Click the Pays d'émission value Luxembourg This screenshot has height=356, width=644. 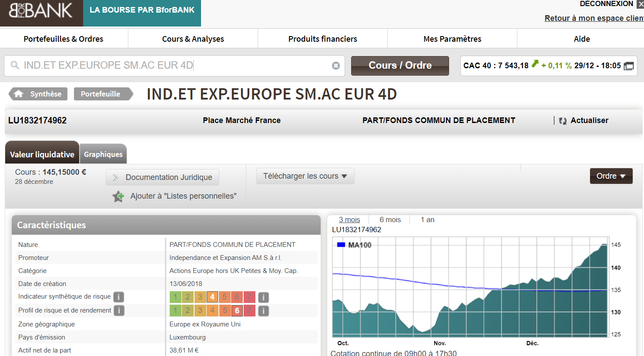pos(188,337)
